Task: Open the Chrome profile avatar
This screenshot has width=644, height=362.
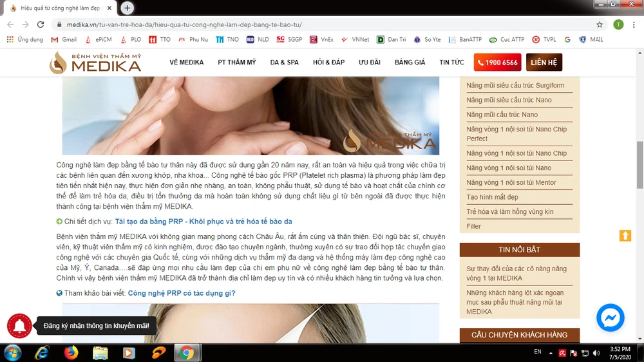Action: (x=618, y=24)
